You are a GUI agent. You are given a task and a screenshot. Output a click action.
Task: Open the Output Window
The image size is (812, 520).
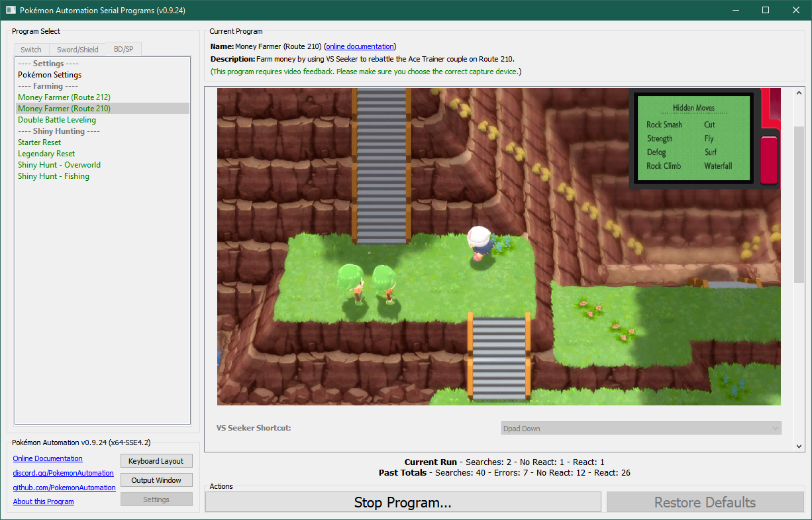[156, 480]
